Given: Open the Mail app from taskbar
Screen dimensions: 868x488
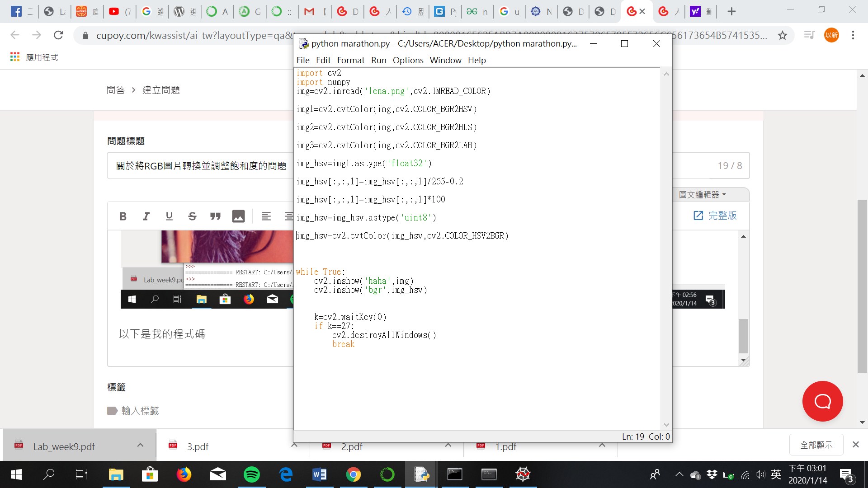Looking at the screenshot, I should pos(218,474).
